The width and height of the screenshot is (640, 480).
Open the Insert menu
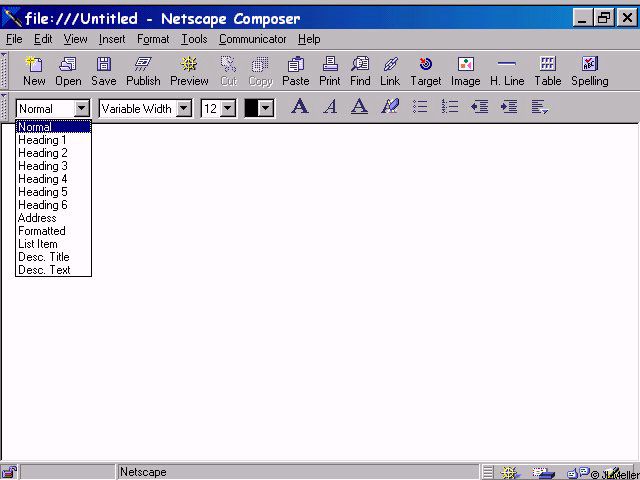coord(112,39)
